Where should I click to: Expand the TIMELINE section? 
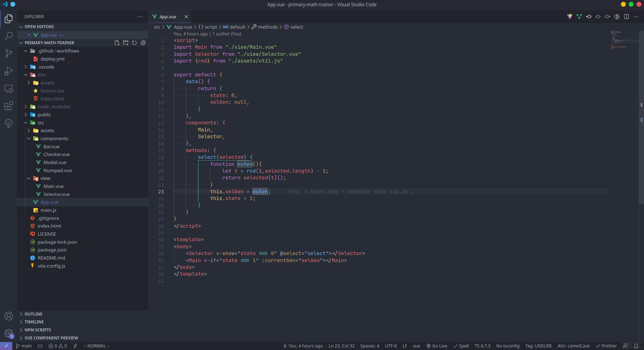[x=83, y=322]
